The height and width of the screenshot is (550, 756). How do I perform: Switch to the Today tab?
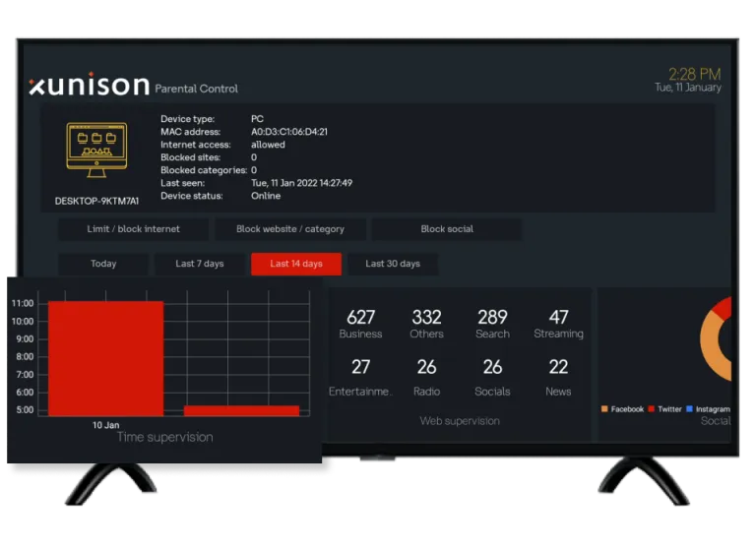pyautogui.click(x=103, y=264)
